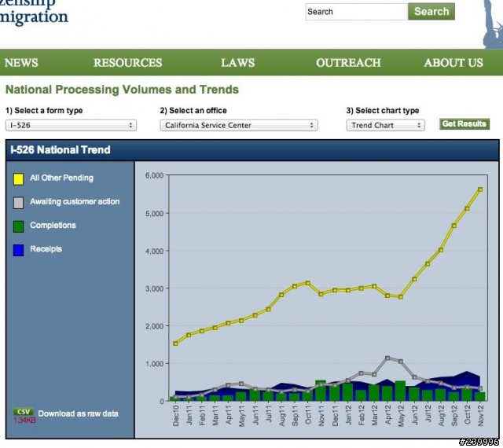The width and height of the screenshot is (503, 448).
Task: Click the yellow All Other Pending swatch
Action: tap(18, 179)
